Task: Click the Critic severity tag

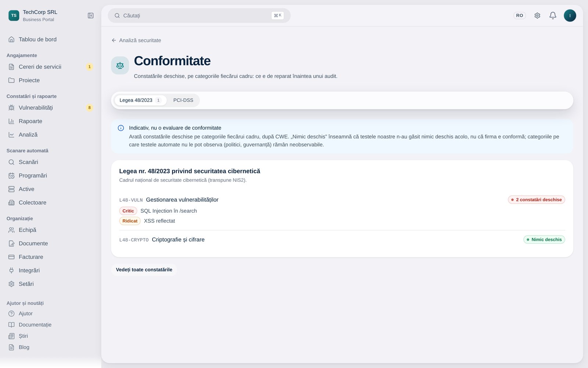Action: [128, 211]
